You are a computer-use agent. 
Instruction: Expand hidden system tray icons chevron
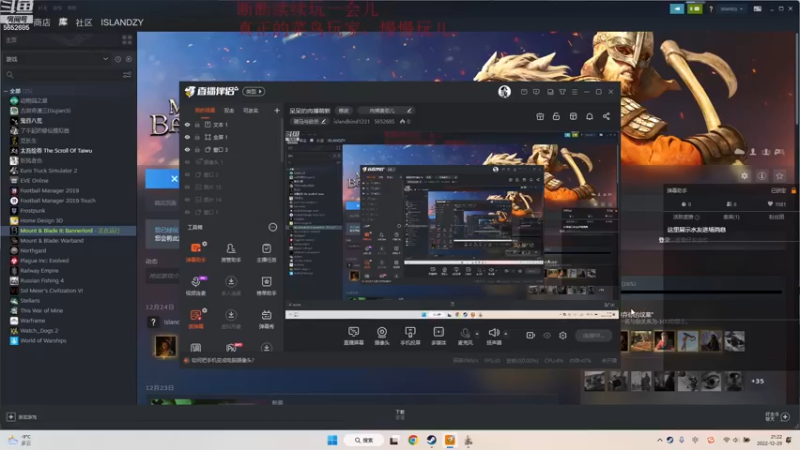(659, 440)
